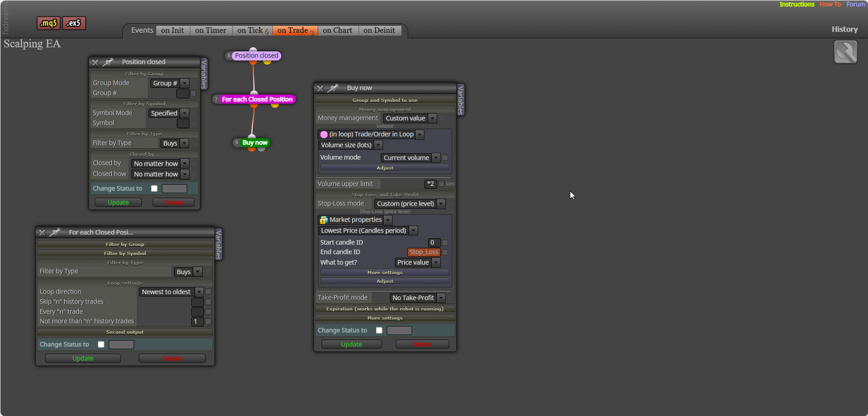The width and height of the screenshot is (868, 416).
Task: Close the Buy now panel
Action: coord(320,88)
